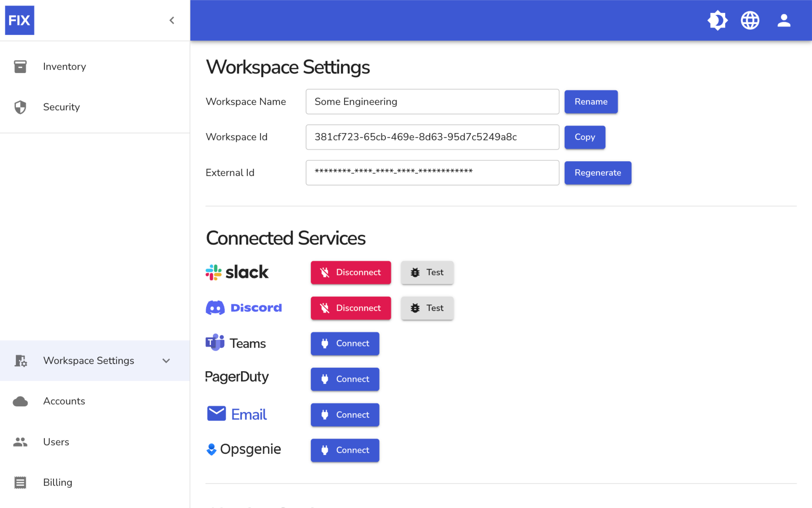The image size is (812, 508).
Task: Click the External Id masked field
Action: (432, 173)
